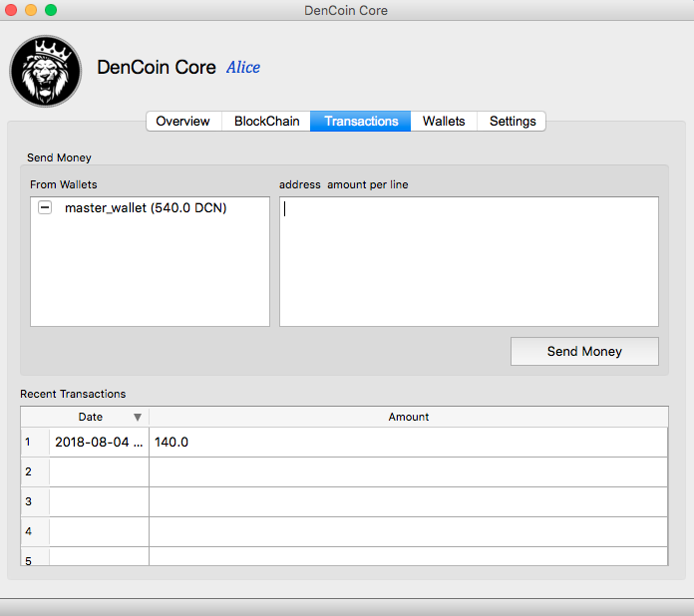Minimize the window with yellow button

pyautogui.click(x=31, y=10)
